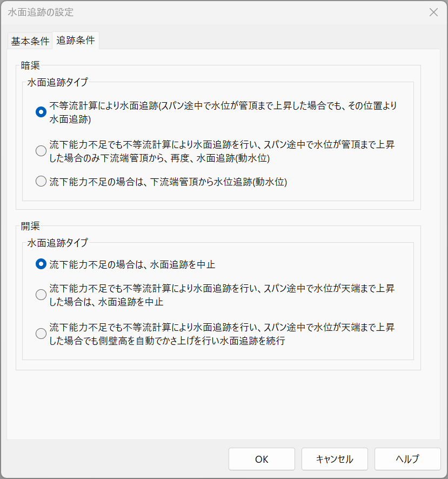Select 暗渠 option 流下能力不足の場合は下流端管頂から水位追跡
This screenshot has height=479, width=448.
click(41, 182)
